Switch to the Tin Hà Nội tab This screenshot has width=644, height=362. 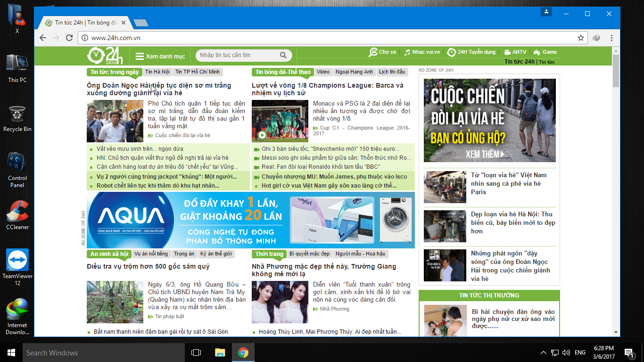(x=157, y=72)
